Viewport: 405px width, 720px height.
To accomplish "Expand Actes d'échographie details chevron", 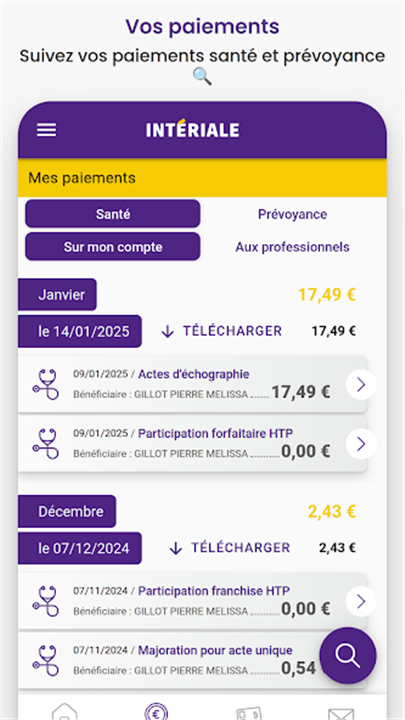I will tap(361, 384).
